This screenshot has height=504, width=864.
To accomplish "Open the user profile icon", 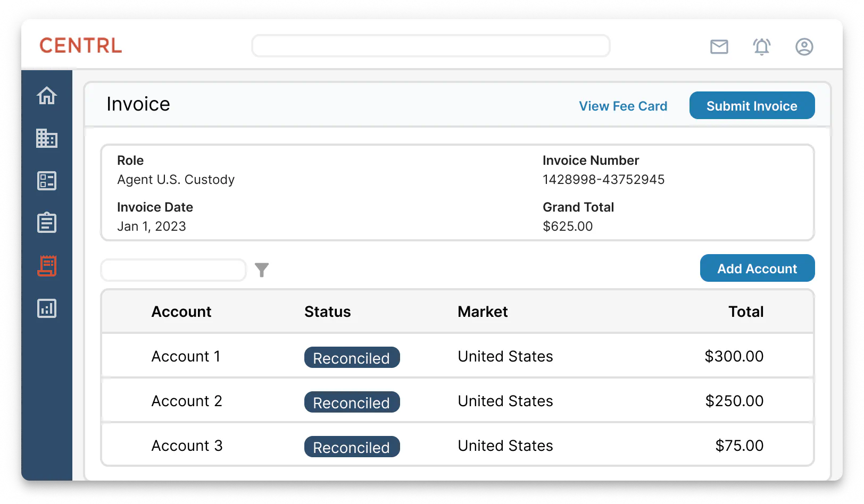I will [x=804, y=47].
